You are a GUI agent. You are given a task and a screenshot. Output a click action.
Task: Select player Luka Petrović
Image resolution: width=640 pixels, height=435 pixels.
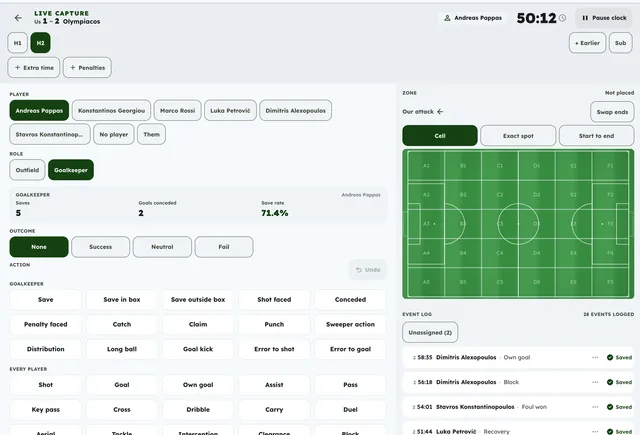pyautogui.click(x=230, y=111)
